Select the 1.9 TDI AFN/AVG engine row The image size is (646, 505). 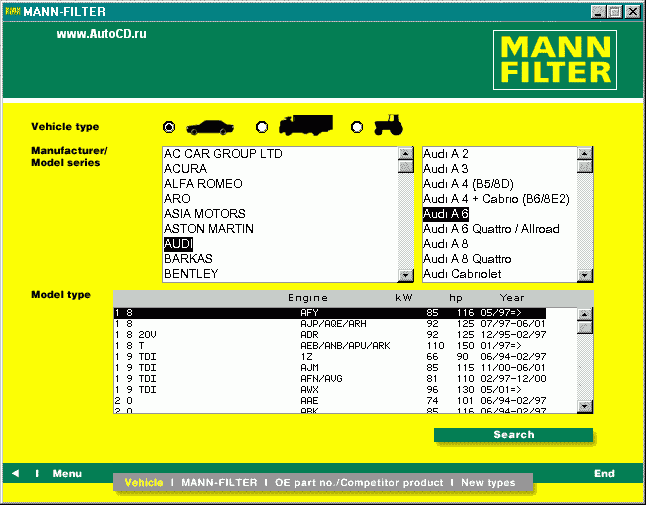pos(330,379)
